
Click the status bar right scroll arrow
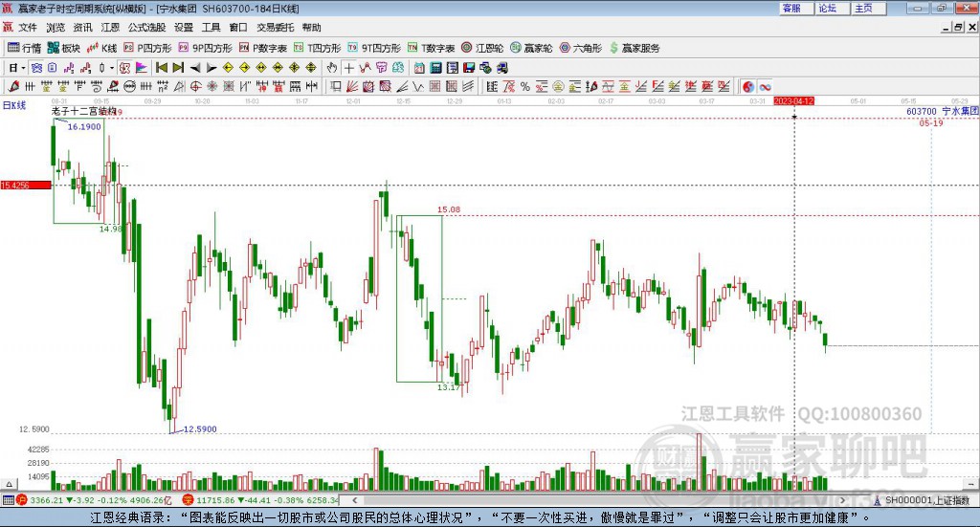[842, 500]
